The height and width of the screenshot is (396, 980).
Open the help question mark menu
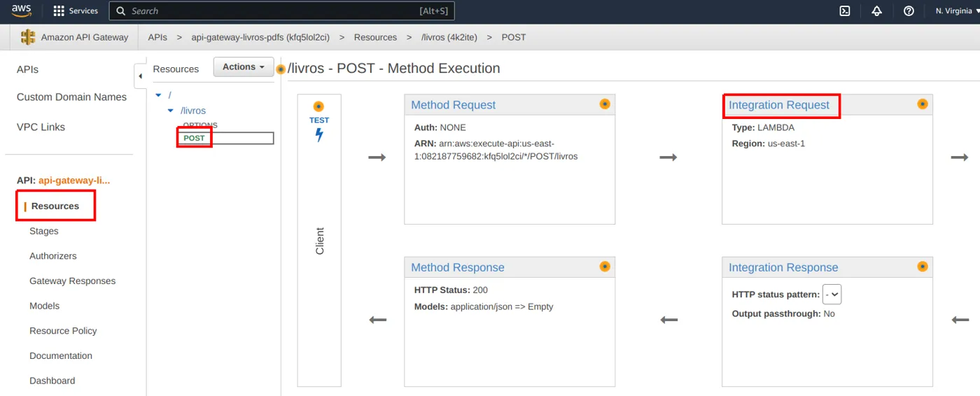tap(909, 11)
